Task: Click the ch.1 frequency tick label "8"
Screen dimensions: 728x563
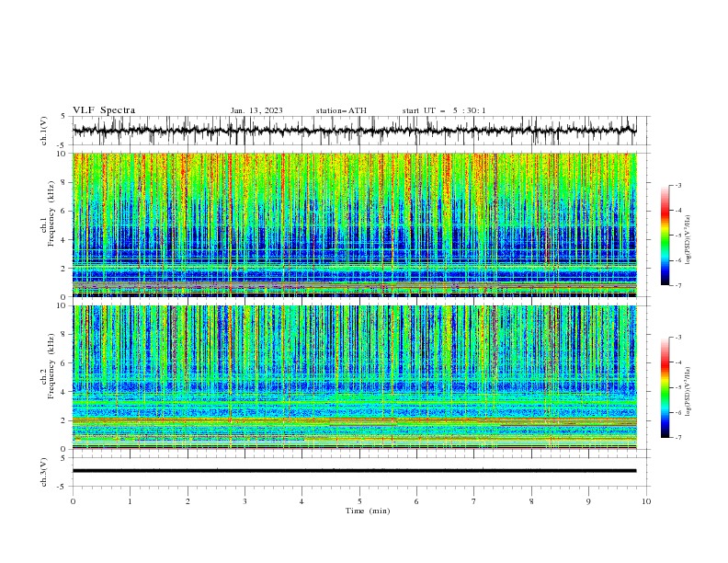Action: point(64,182)
